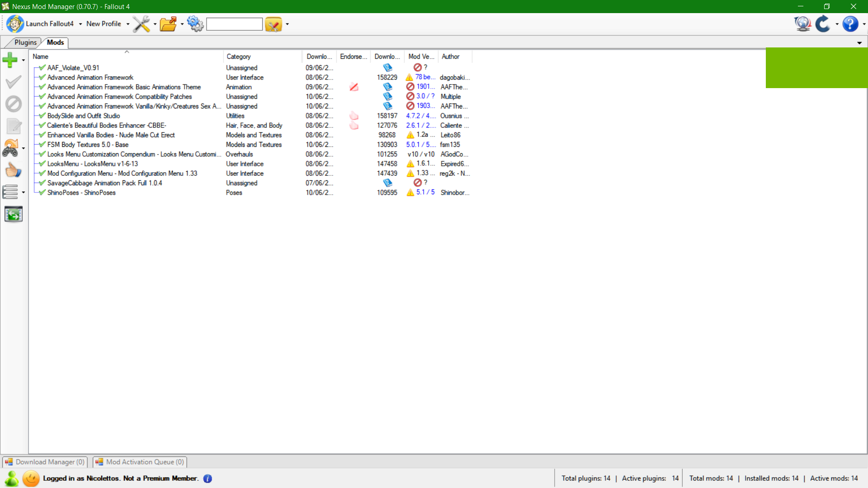Image resolution: width=868 pixels, height=488 pixels.
Task: Open the Download Manager (0) tab
Action: click(x=45, y=462)
